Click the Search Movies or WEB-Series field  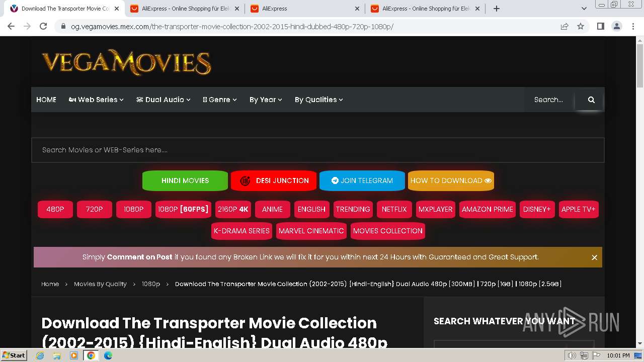(318, 150)
